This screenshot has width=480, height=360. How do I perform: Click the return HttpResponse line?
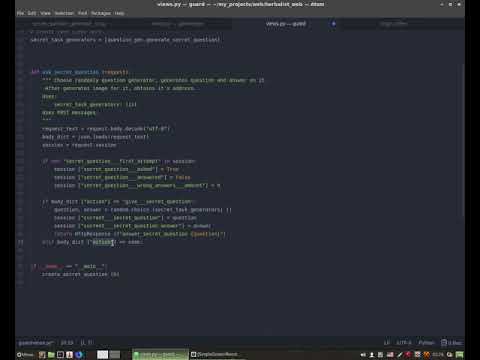pyautogui.click(x=140, y=234)
